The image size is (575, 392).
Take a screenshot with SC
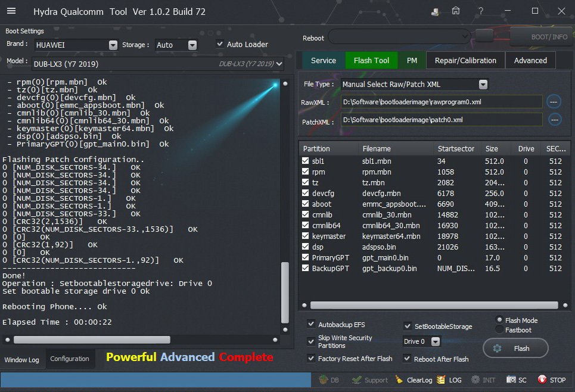point(517,380)
